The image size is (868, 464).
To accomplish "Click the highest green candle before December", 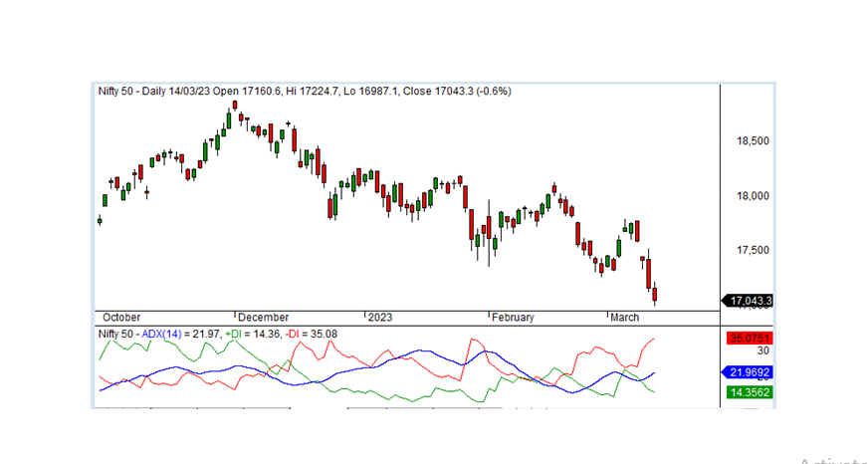I will (229, 120).
